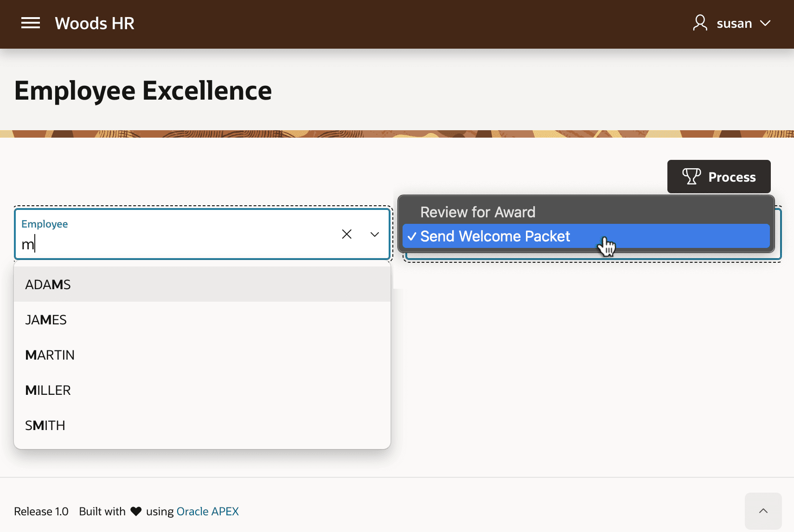
Task: Select JAMES from the employee list
Action: [x=202, y=319]
